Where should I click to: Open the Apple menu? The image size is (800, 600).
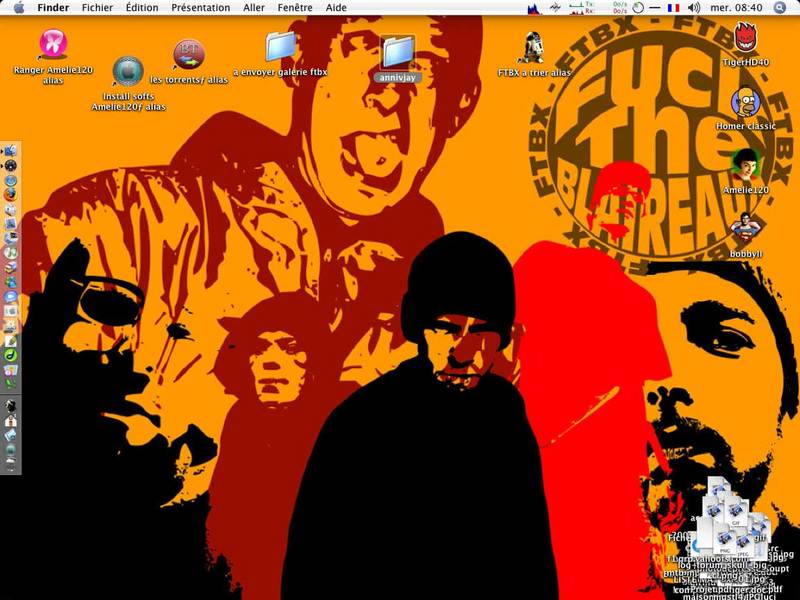point(19,8)
